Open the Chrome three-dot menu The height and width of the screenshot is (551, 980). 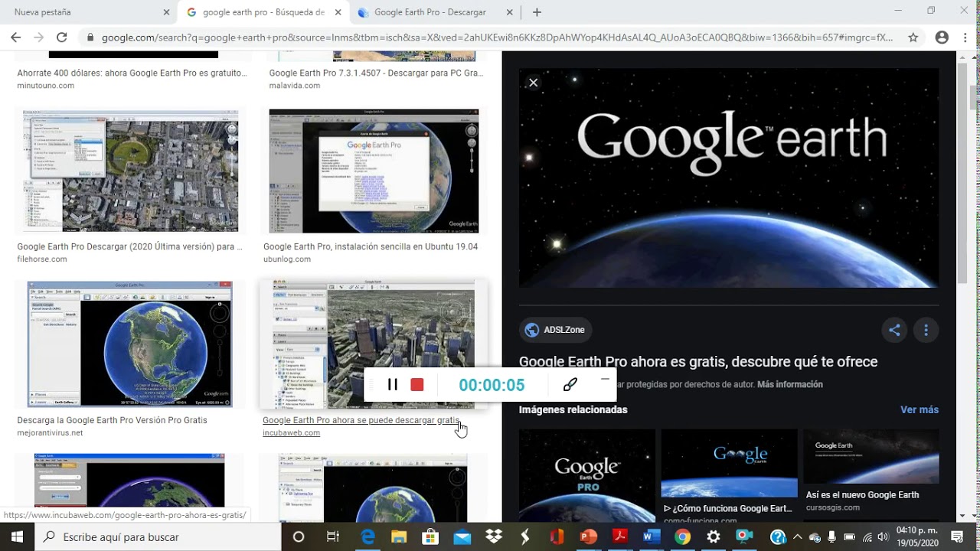point(965,37)
